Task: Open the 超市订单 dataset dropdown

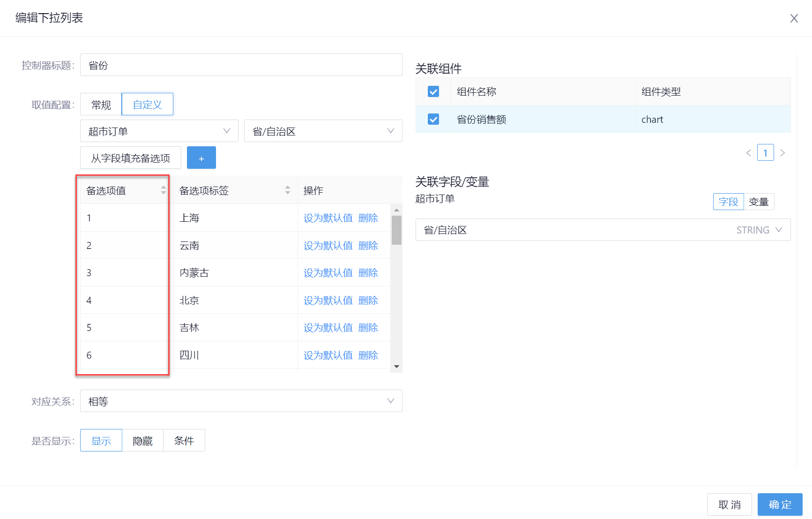Action: click(x=159, y=131)
